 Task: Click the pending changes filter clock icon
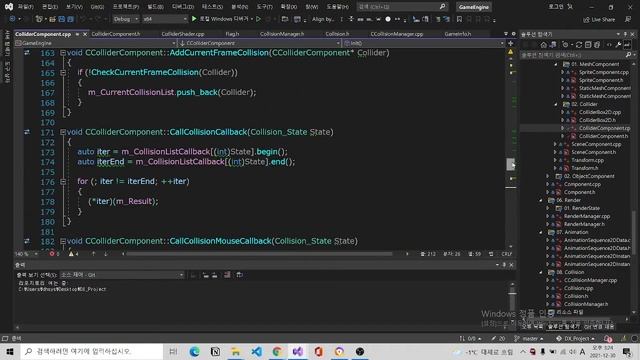(566, 44)
